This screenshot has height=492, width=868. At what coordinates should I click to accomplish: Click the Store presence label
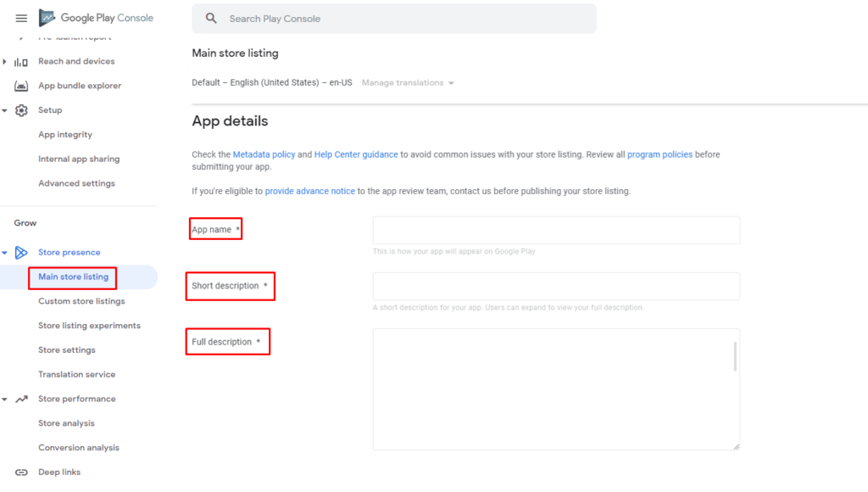click(x=70, y=253)
